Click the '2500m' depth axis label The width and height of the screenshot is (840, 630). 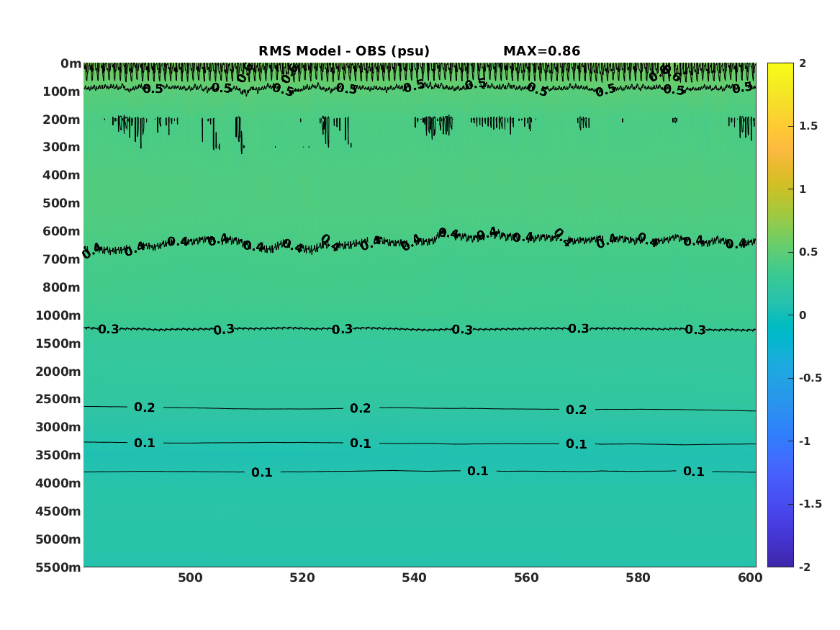(x=58, y=399)
